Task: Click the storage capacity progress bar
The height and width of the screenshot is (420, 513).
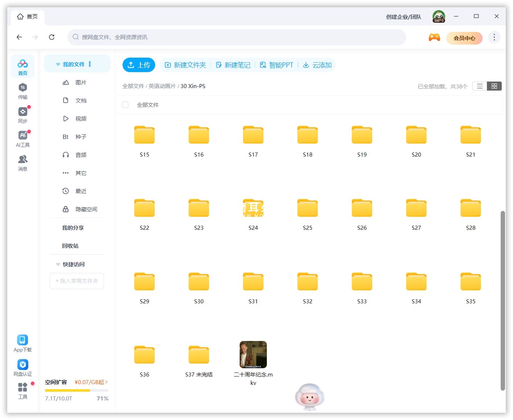Action: click(76, 390)
